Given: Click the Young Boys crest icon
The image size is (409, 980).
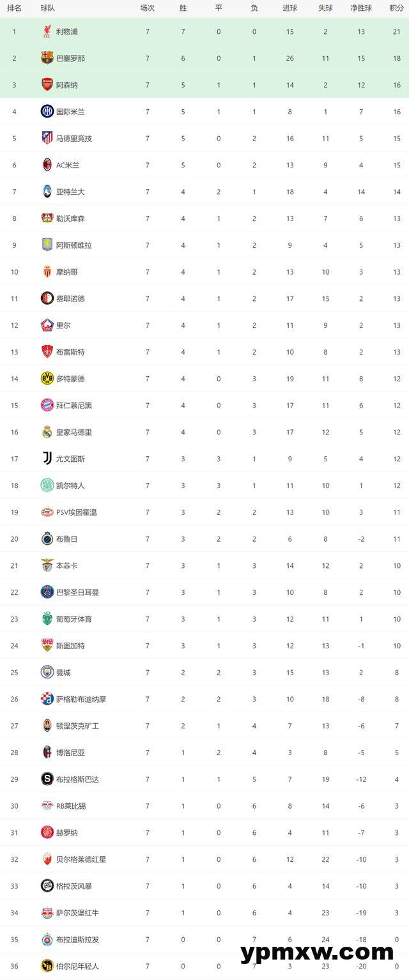Looking at the screenshot, I should point(47,966).
